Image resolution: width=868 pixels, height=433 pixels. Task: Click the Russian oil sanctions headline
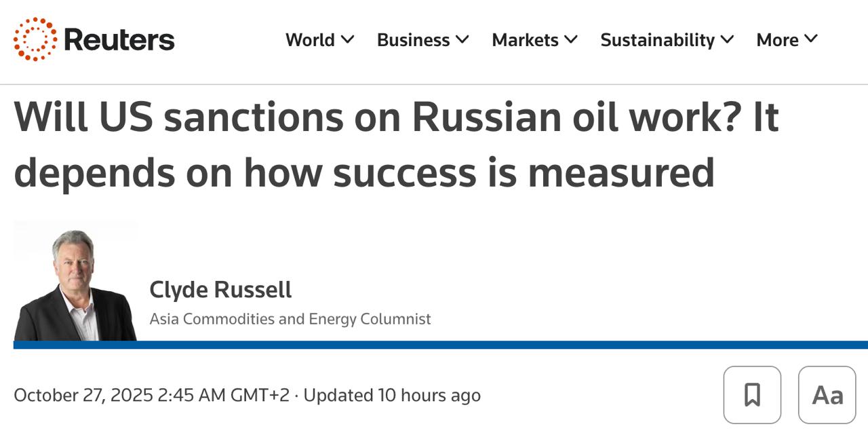[397, 144]
